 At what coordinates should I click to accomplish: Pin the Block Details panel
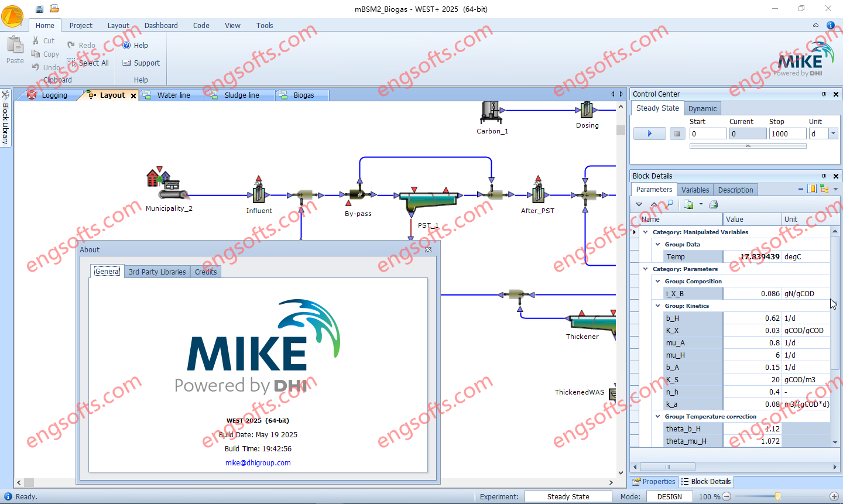click(x=824, y=176)
